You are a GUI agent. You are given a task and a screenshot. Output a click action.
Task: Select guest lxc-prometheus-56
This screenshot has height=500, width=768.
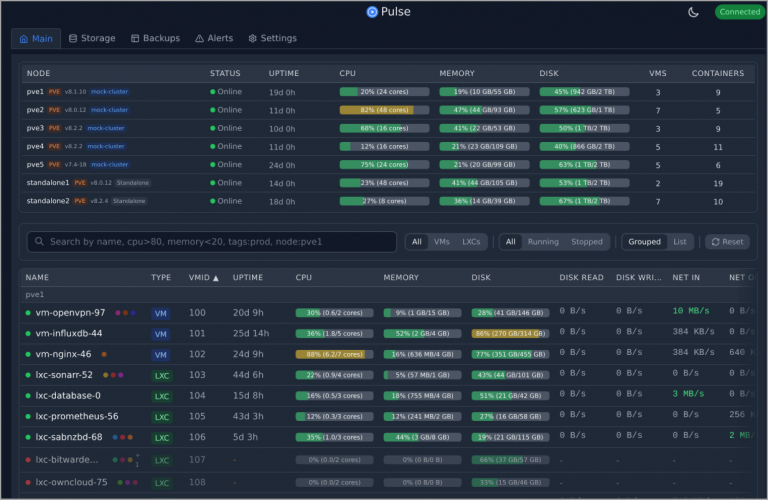click(x=77, y=416)
